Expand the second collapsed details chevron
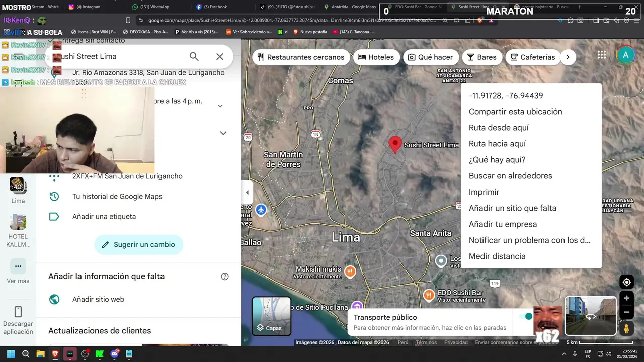Screen dimensions: 644x362 (223, 133)
